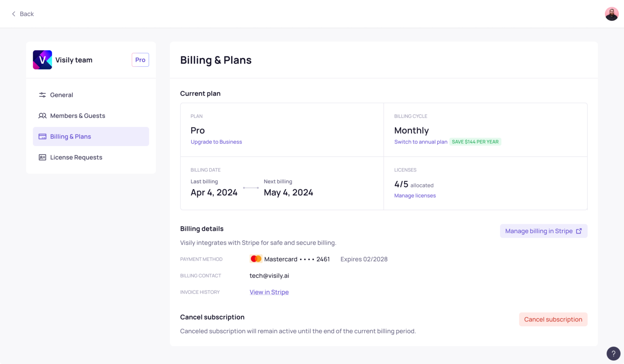Open the License Requests section

(76, 157)
